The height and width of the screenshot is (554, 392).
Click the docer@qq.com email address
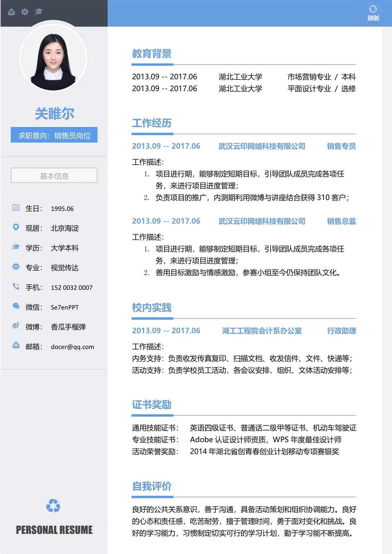pos(72,347)
